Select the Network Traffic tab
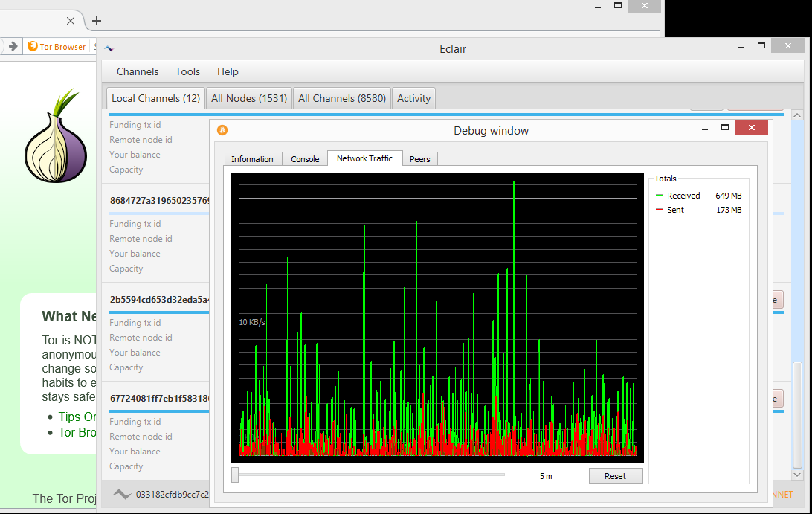812x514 pixels. (x=364, y=158)
